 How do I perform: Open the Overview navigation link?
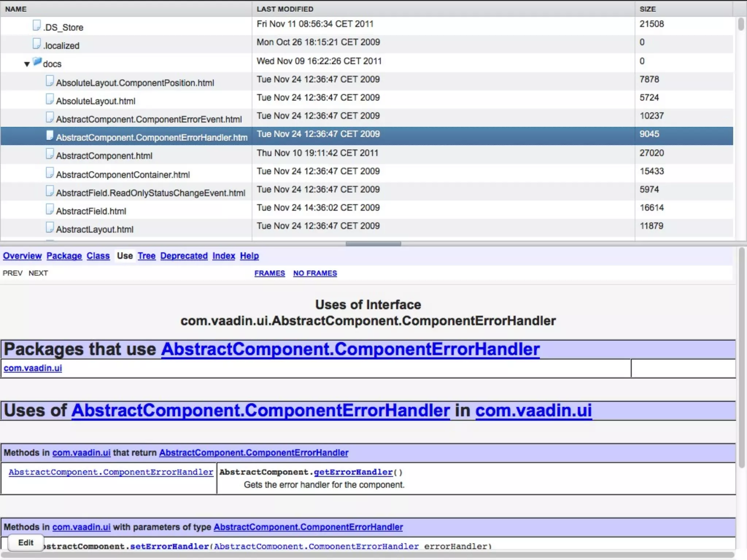pos(22,256)
